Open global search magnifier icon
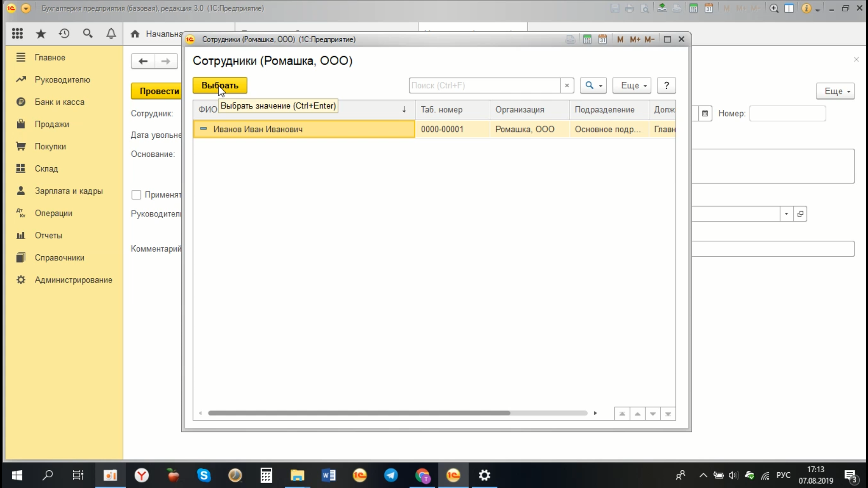 [88, 33]
